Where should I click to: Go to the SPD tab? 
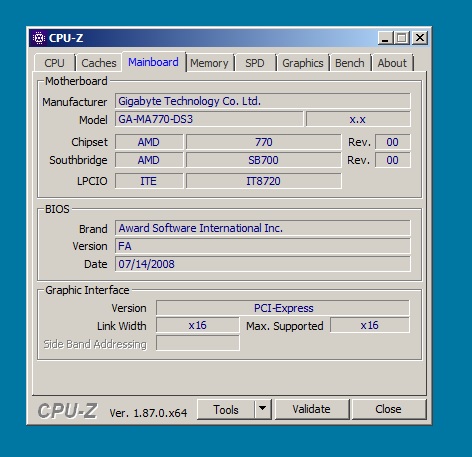(x=255, y=63)
